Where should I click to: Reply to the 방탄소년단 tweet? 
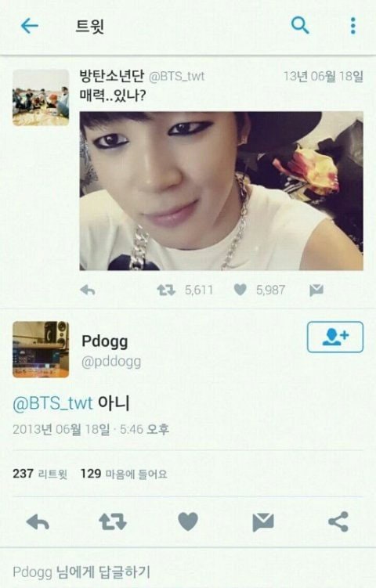pos(88,290)
